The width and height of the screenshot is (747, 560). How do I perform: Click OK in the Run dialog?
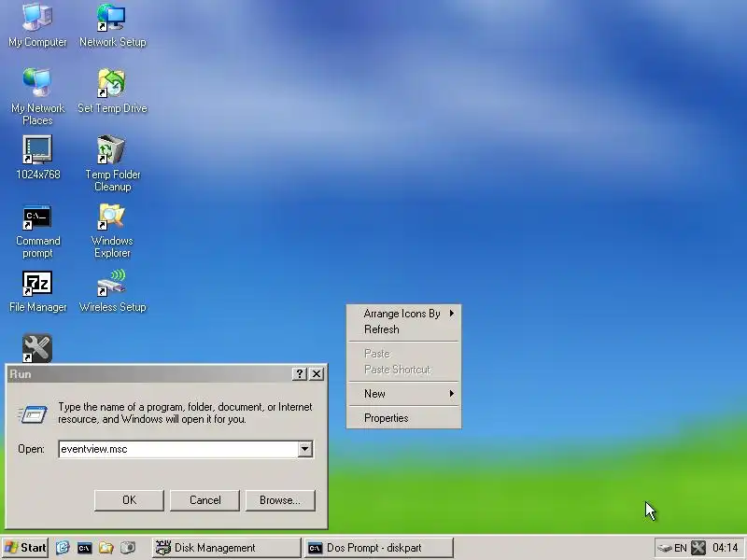tap(129, 500)
